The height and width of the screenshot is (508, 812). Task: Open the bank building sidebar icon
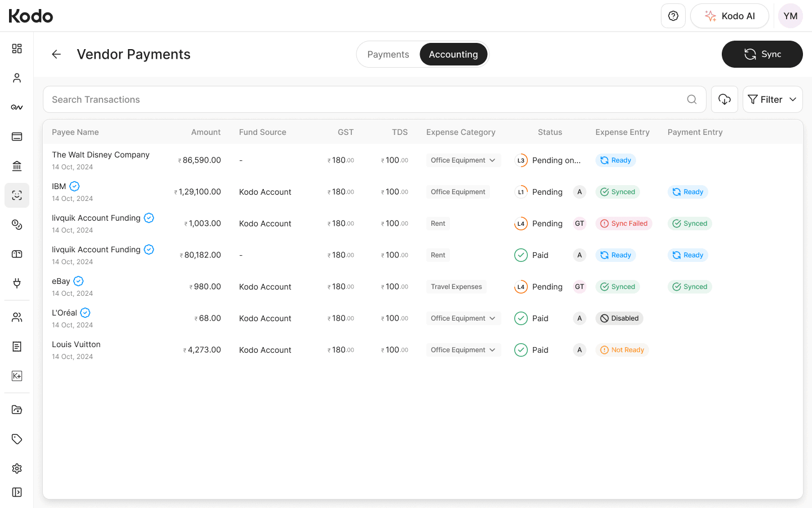pyautogui.click(x=17, y=166)
